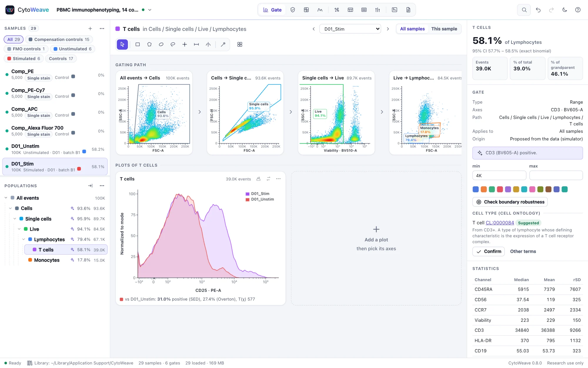Switch scope to All samples
Screen dimensions: 588x368
pos(412,29)
